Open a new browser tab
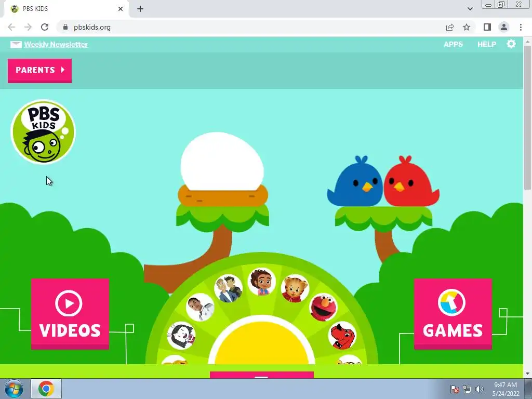 tap(140, 9)
